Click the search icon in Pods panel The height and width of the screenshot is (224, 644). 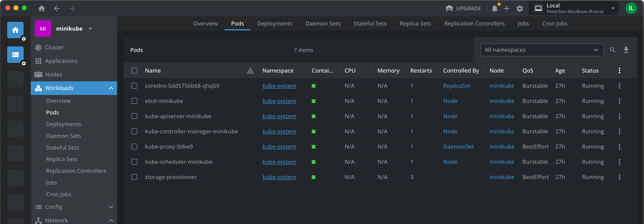pyautogui.click(x=612, y=50)
